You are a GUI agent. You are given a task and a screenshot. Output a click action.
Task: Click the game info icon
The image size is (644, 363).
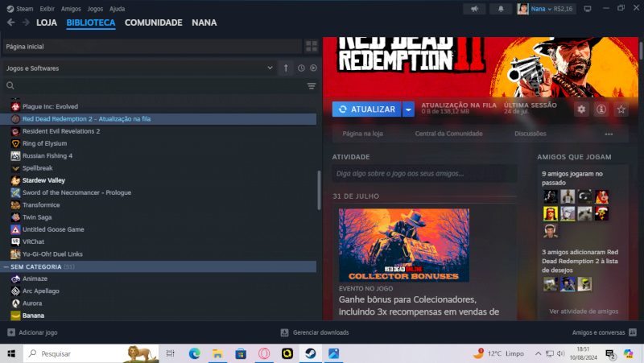pyautogui.click(x=601, y=109)
